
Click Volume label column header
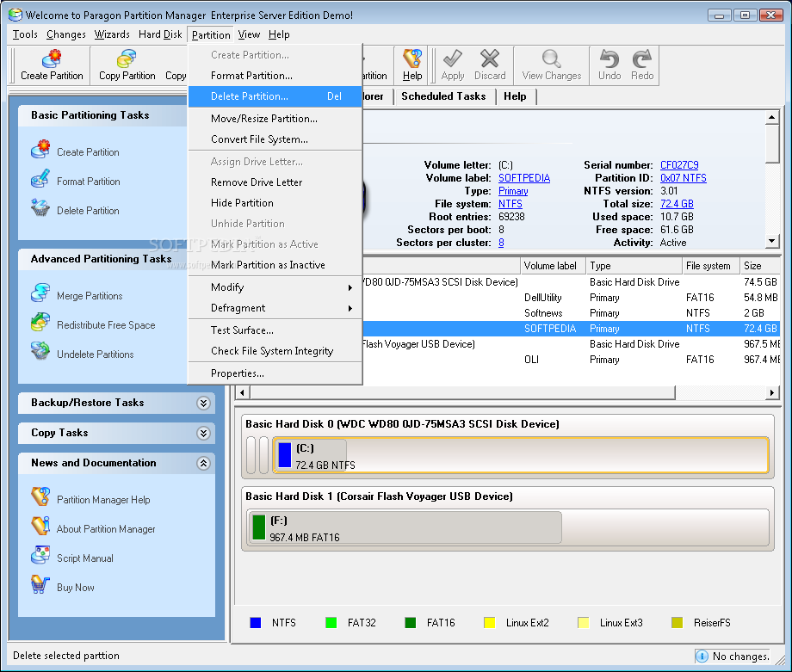553,266
